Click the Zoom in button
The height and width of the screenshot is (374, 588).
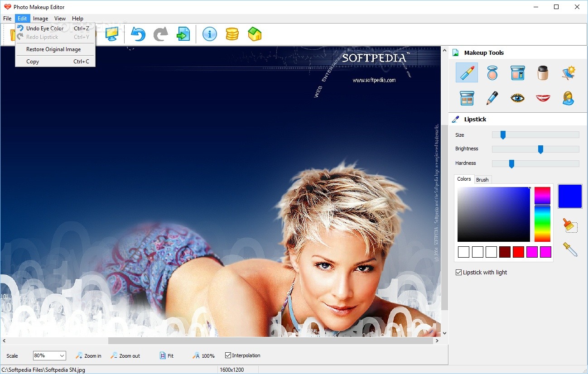click(89, 356)
